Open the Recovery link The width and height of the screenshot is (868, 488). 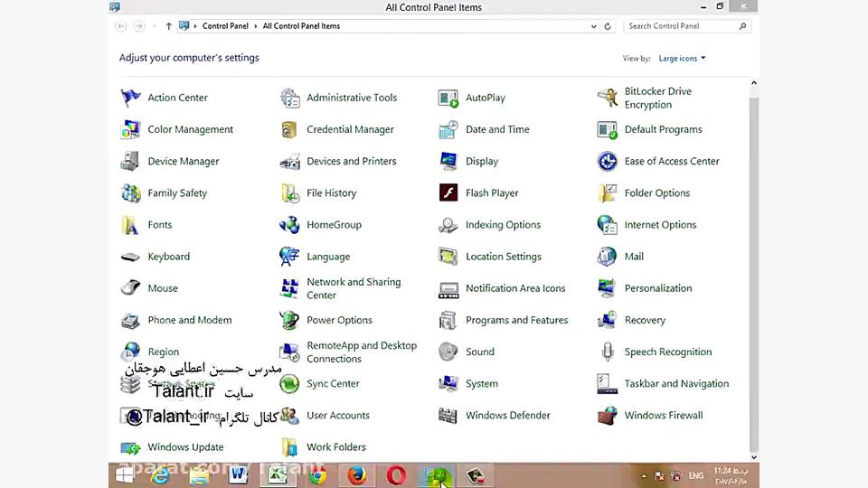pos(645,320)
